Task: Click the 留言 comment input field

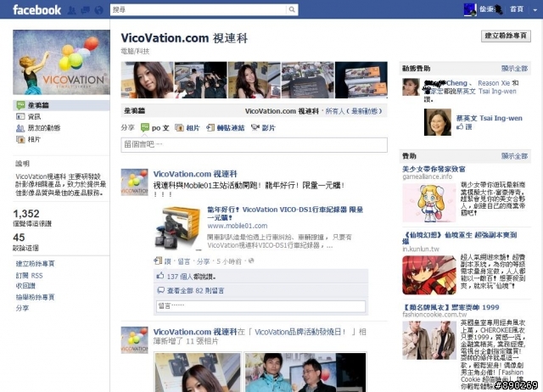Action: click(x=260, y=306)
